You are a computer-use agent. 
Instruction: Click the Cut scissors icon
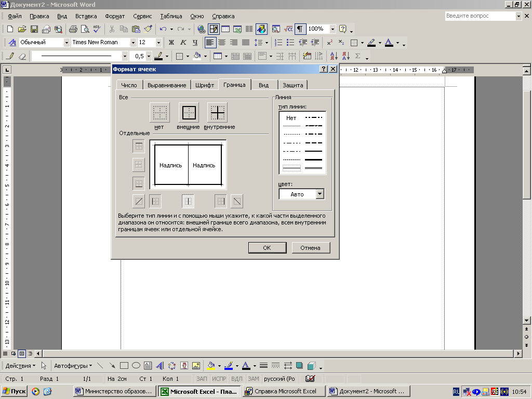tap(112, 29)
